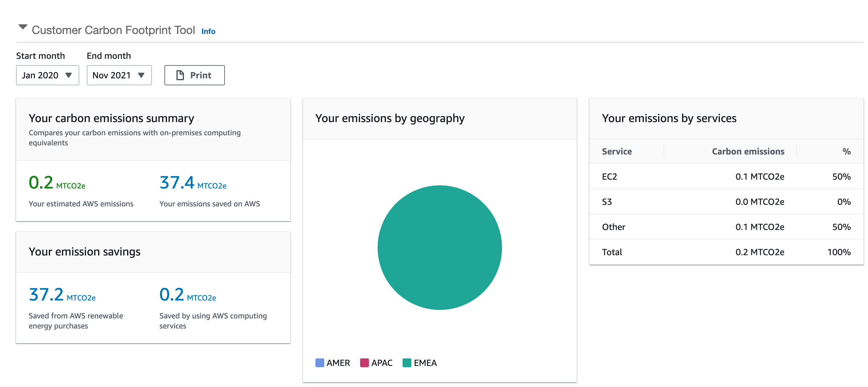The height and width of the screenshot is (387, 868).
Task: Open the Info link beside the title
Action: click(x=208, y=31)
